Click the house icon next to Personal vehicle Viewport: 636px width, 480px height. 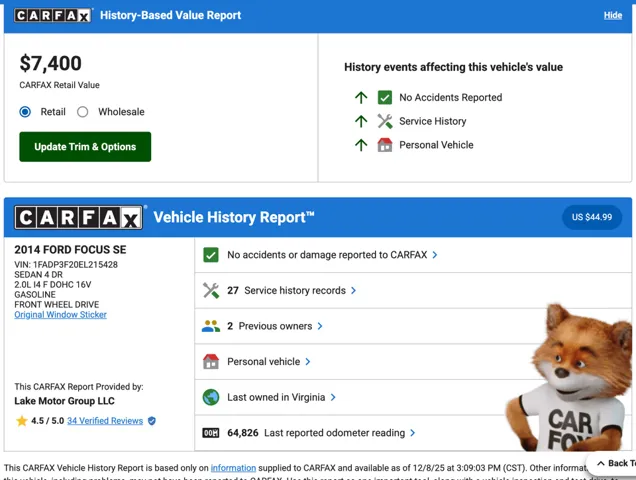click(211, 362)
